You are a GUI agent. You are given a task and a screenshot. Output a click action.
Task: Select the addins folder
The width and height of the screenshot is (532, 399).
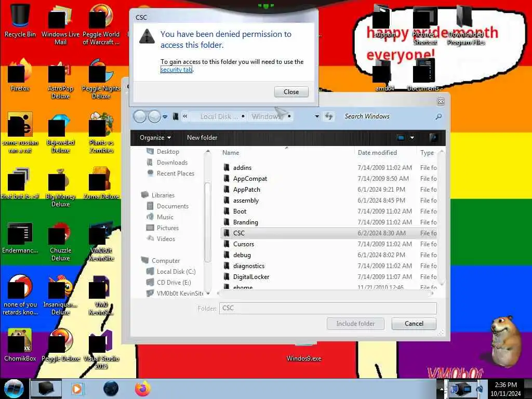pyautogui.click(x=329, y=168)
